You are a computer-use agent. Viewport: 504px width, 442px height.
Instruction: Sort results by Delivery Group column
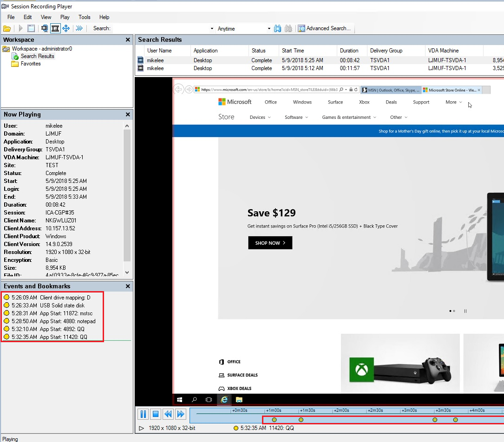point(396,51)
